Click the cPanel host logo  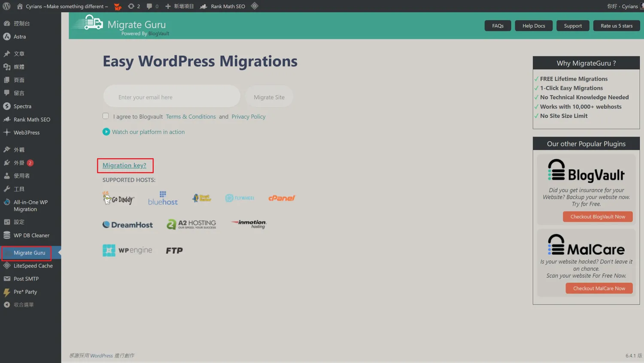[282, 198]
